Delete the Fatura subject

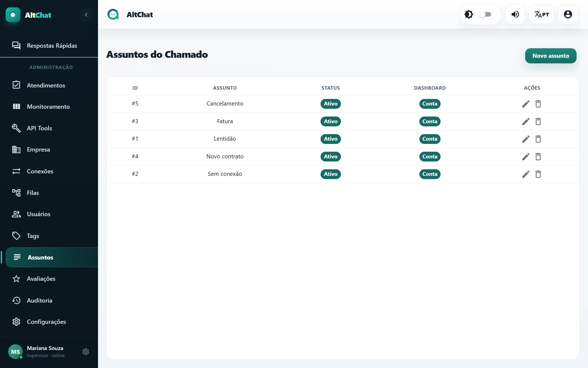[538, 121]
